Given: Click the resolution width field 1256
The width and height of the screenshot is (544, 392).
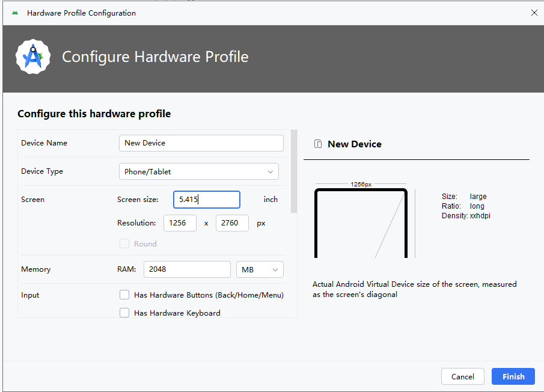Looking at the screenshot, I should pyautogui.click(x=180, y=223).
